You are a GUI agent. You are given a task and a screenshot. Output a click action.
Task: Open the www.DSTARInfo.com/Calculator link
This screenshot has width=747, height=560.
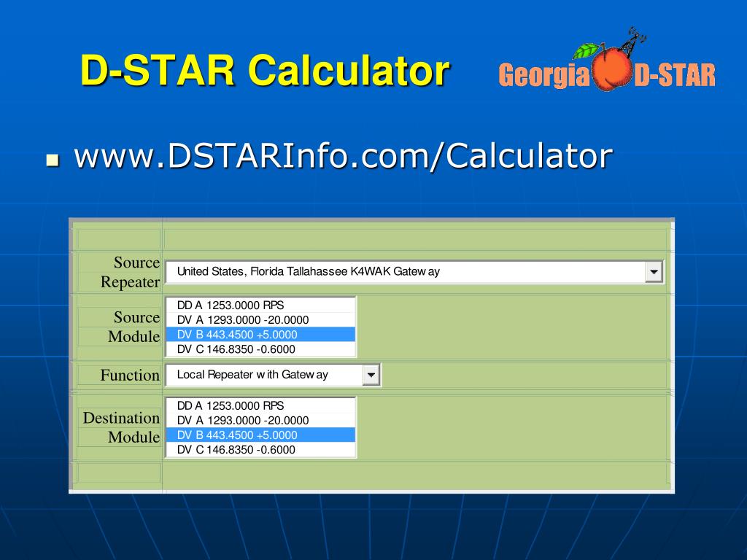343,156
